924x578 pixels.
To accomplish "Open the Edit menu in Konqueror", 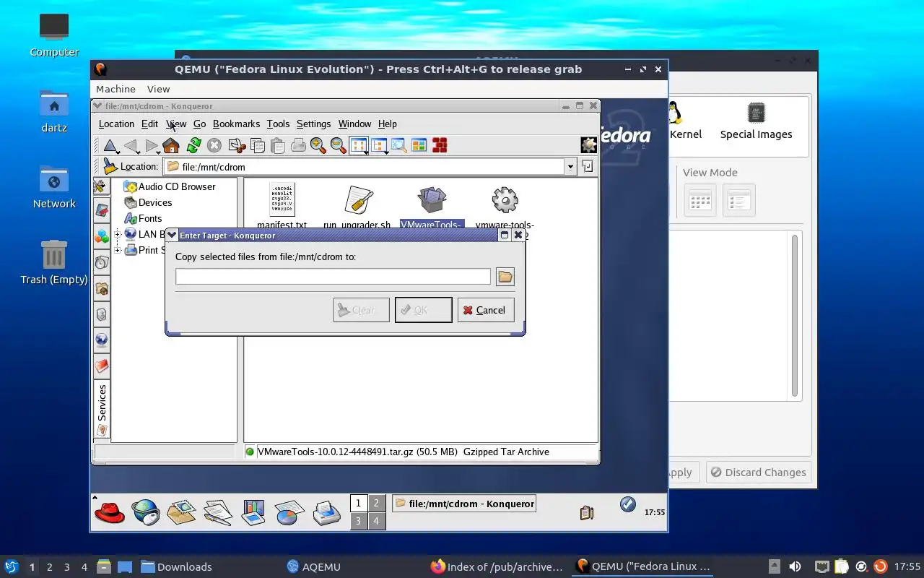I will 149,124.
